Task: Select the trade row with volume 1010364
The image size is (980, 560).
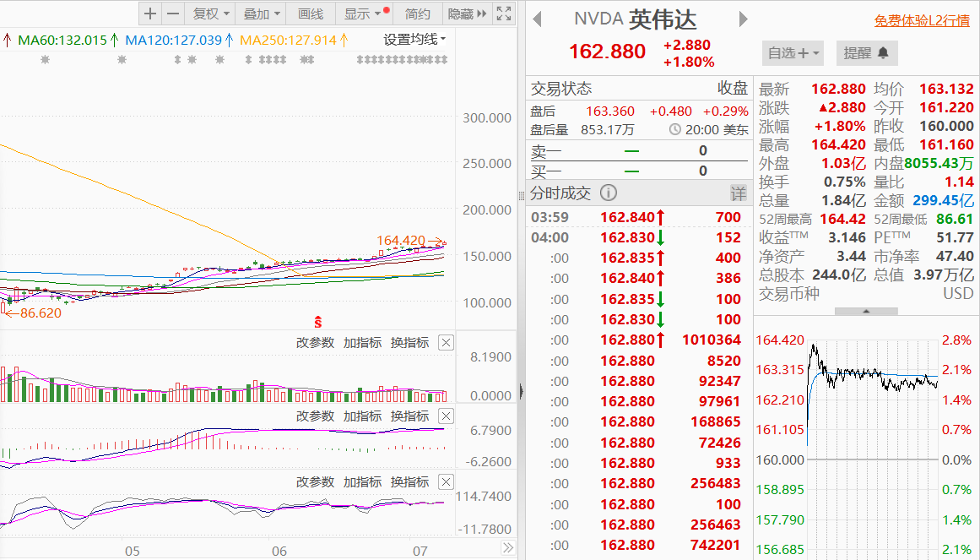Action: [x=639, y=340]
